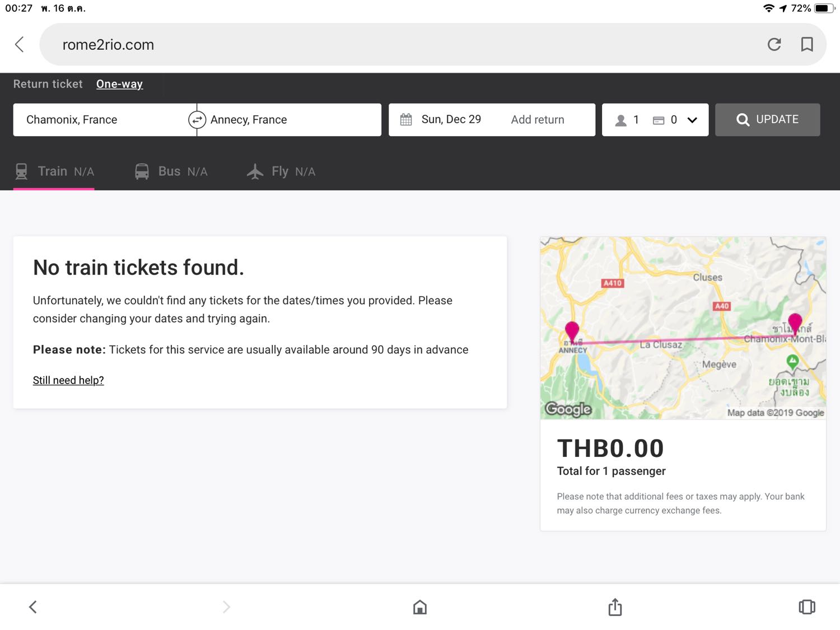Tap the swap origin and destination icon

(x=197, y=120)
